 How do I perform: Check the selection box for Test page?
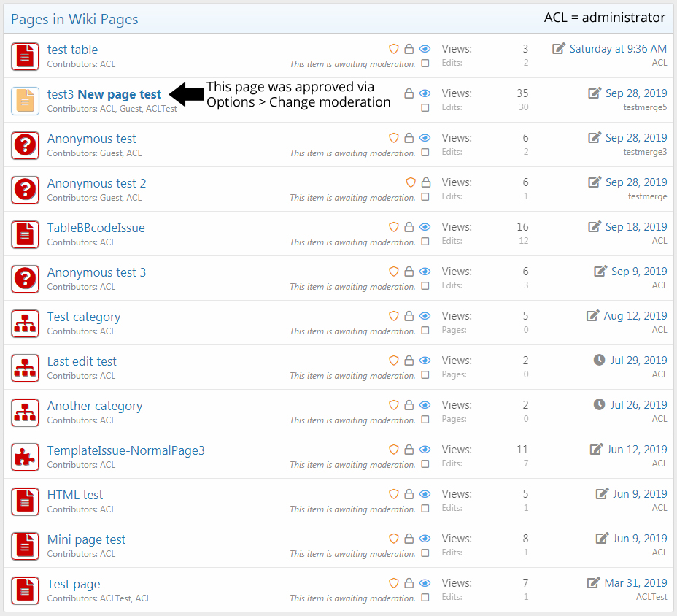tap(425, 598)
